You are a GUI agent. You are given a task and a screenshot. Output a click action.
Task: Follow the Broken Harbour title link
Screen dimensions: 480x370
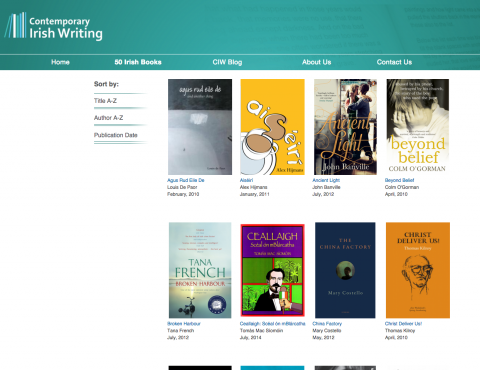184,324
